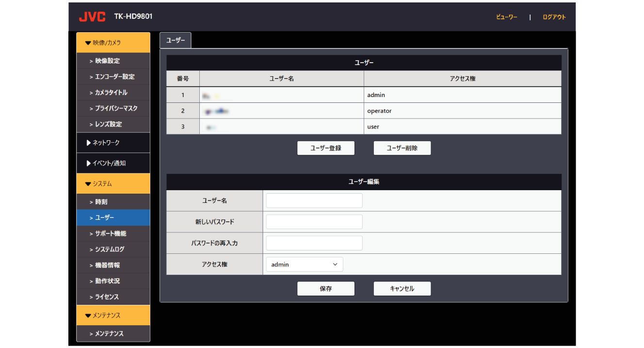Click the admin cell in the table
This screenshot has height=348, width=644.
463,95
